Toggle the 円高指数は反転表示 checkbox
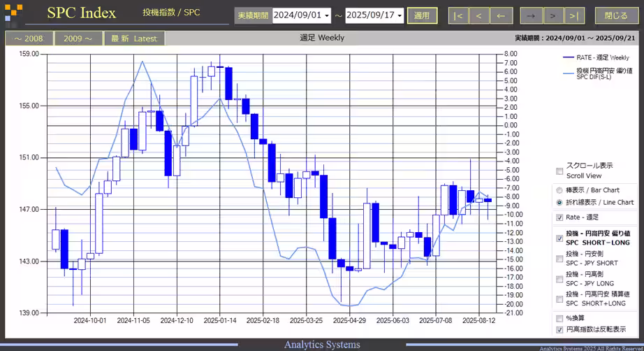The height and width of the screenshot is (351, 644). 559,329
